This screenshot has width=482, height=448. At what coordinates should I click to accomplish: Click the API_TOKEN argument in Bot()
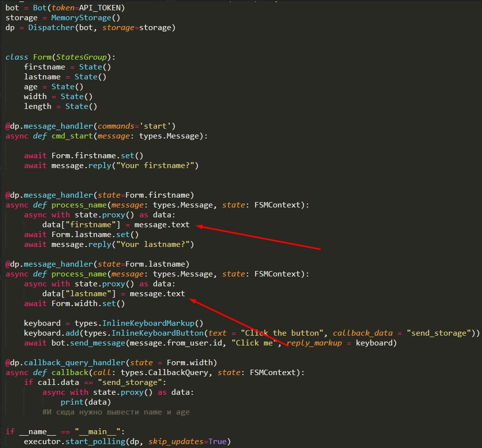coord(99,8)
